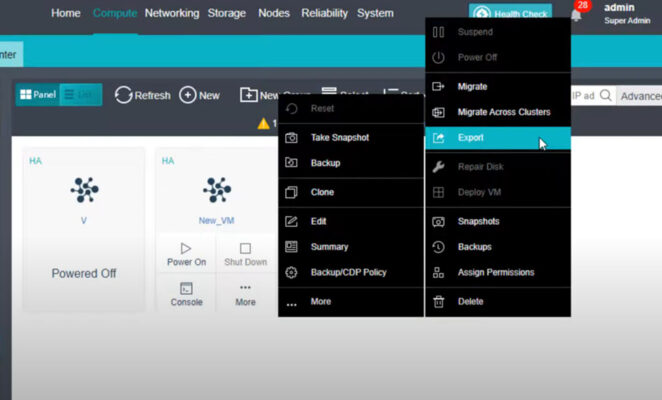This screenshot has height=400, width=662.
Task: Click the Take Snapshot camera icon
Action: (x=291, y=138)
